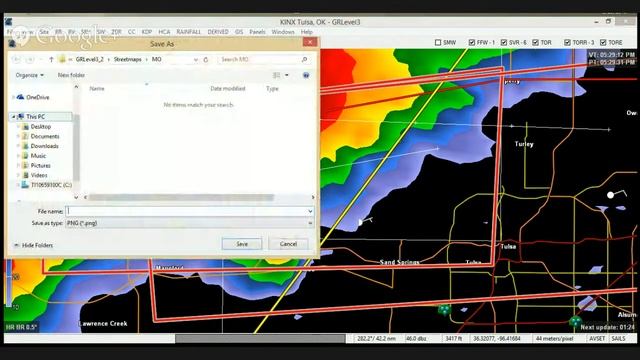640x360 pixels.
Task: Toggle SAILS in the status bar
Action: click(x=618, y=338)
